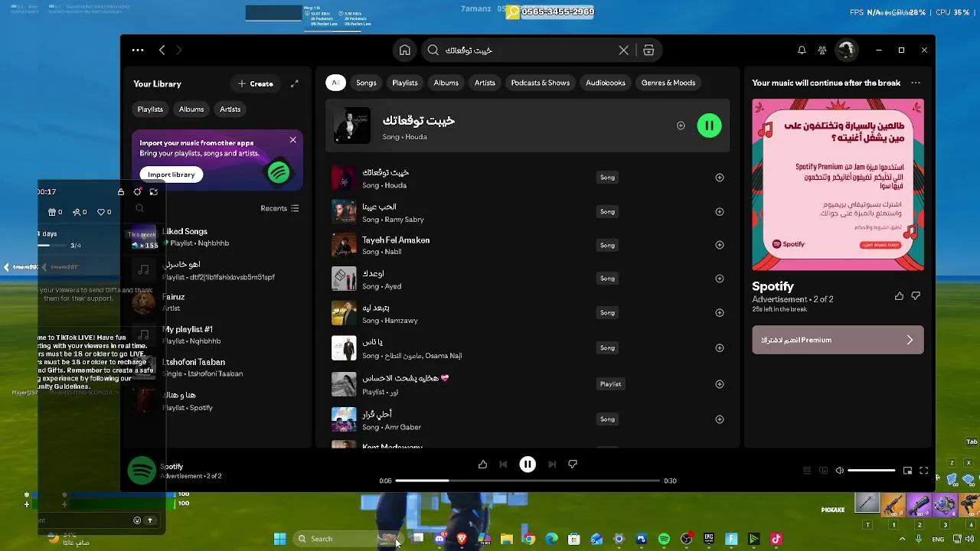This screenshot has height=551, width=980.
Task: Select the All search filter tab
Action: 335,83
